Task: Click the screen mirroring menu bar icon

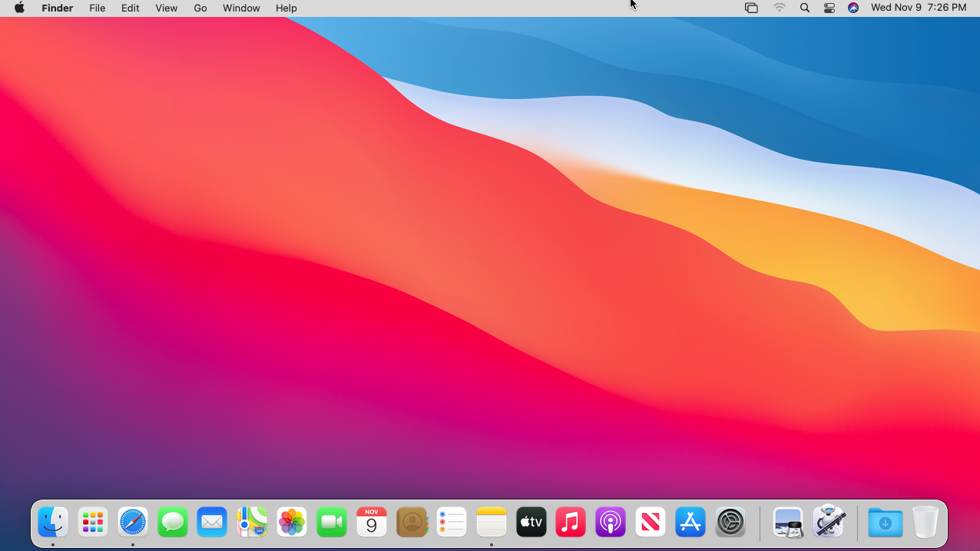Action: [x=751, y=8]
